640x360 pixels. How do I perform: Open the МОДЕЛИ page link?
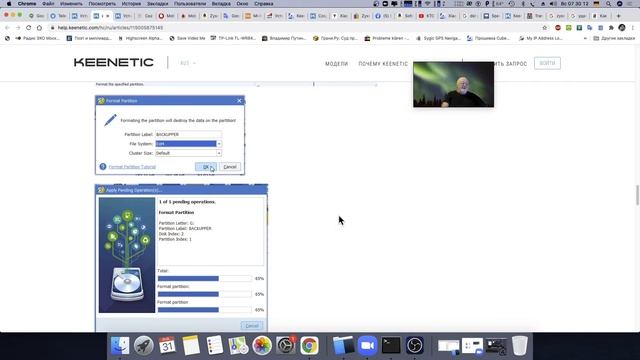pos(337,64)
